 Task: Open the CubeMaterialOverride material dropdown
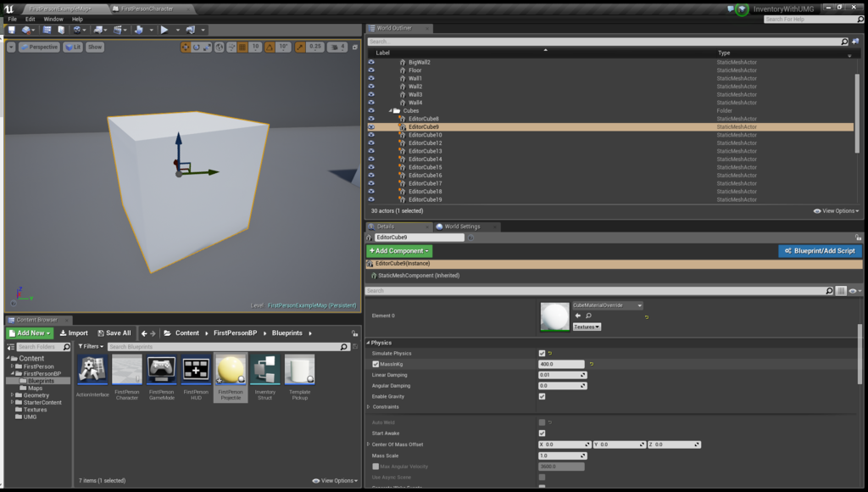click(x=607, y=305)
